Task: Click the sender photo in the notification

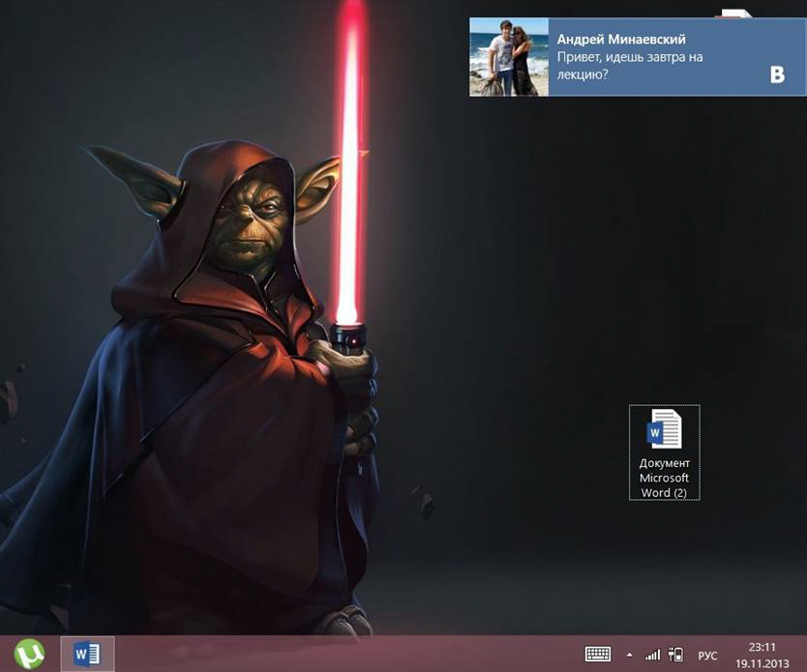Action: pos(509,57)
